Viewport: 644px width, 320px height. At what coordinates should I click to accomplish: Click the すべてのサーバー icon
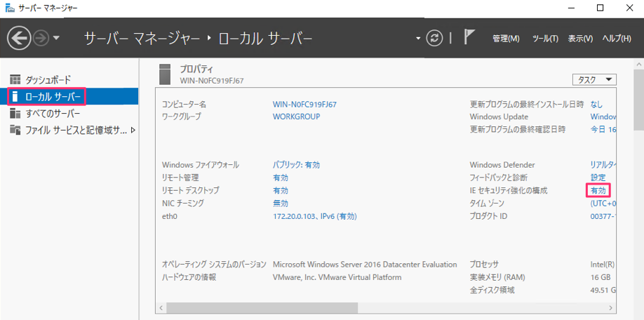click(x=15, y=113)
